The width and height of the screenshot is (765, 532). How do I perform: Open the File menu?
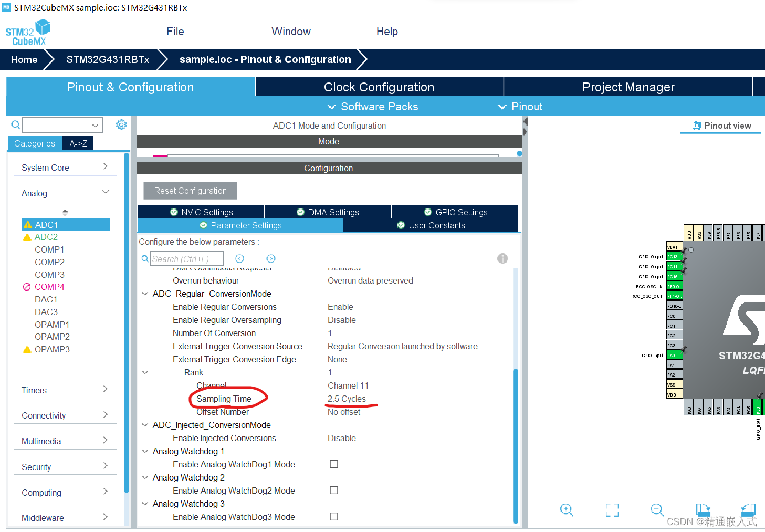tap(175, 32)
